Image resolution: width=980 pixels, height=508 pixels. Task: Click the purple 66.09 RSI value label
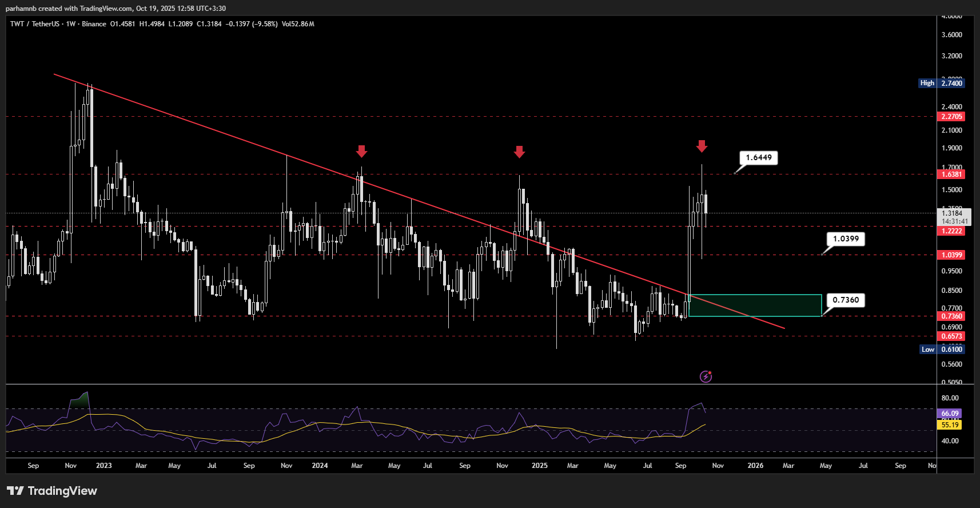coord(950,414)
